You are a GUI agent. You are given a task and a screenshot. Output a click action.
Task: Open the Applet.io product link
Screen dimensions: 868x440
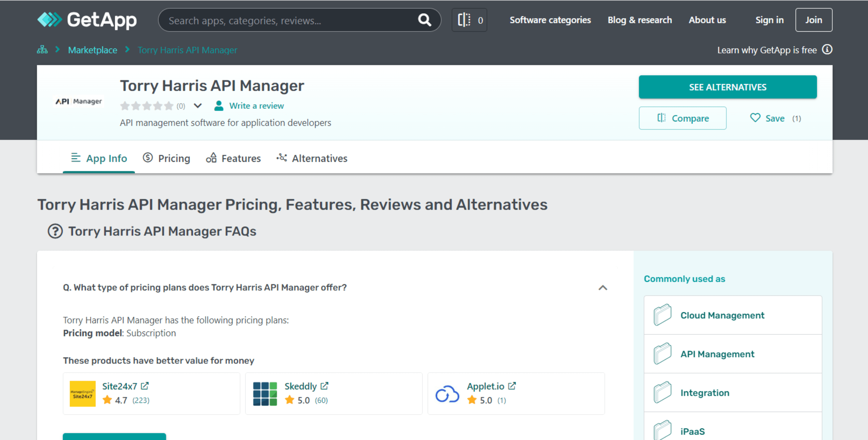tap(485, 386)
